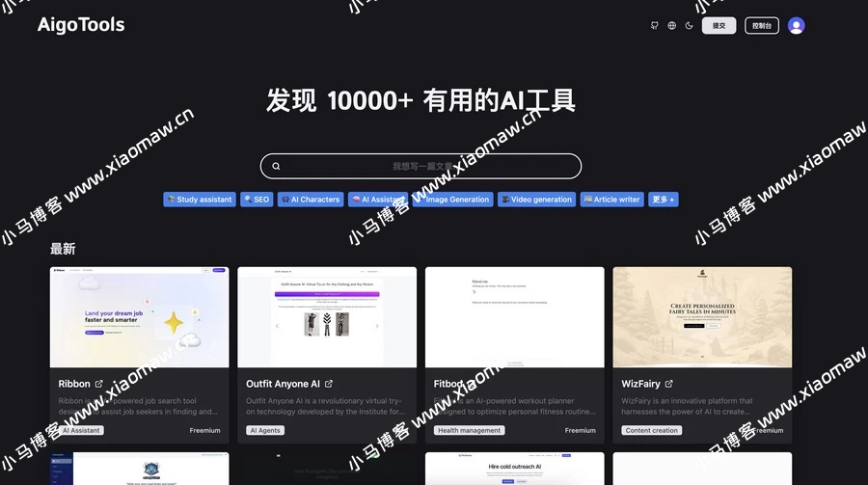Toggle dark mode with the moon icon

coord(689,26)
